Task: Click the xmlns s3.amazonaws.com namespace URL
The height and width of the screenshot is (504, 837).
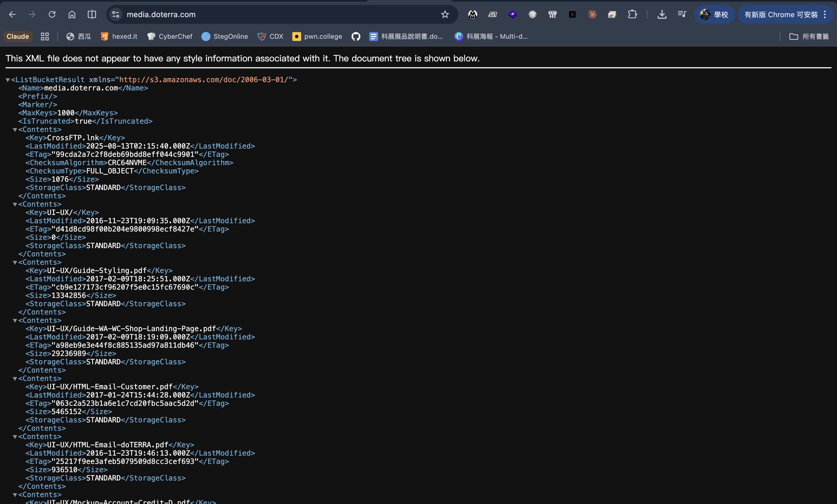Action: tap(203, 80)
